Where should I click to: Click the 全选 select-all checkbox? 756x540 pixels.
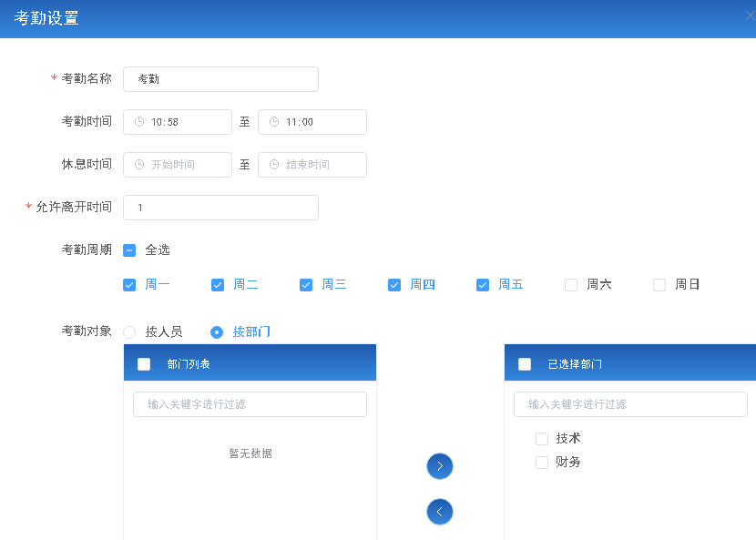click(x=128, y=249)
